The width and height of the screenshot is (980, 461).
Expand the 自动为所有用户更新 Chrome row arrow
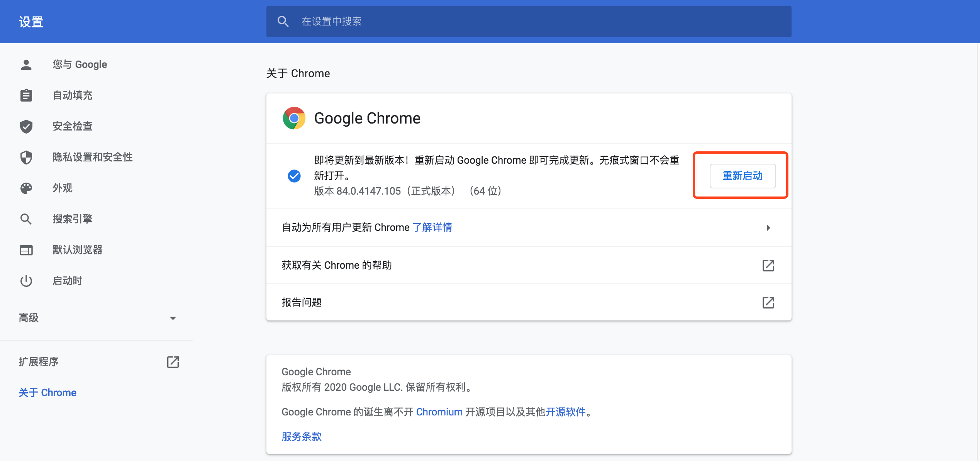coord(768,228)
